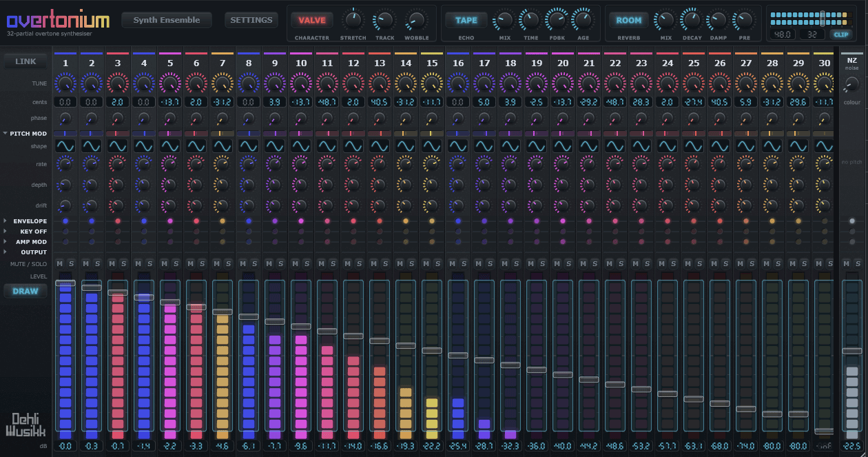Click the LINK button
The image size is (868, 457).
pyautogui.click(x=26, y=61)
